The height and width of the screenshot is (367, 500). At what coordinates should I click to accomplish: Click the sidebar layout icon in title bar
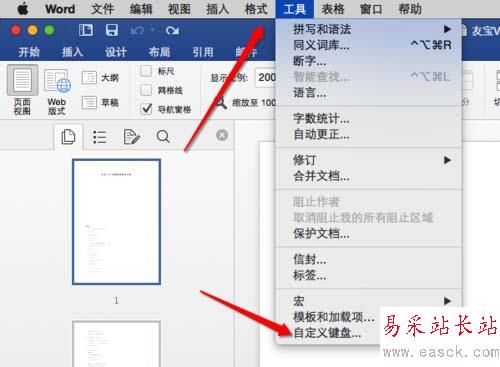[86, 30]
